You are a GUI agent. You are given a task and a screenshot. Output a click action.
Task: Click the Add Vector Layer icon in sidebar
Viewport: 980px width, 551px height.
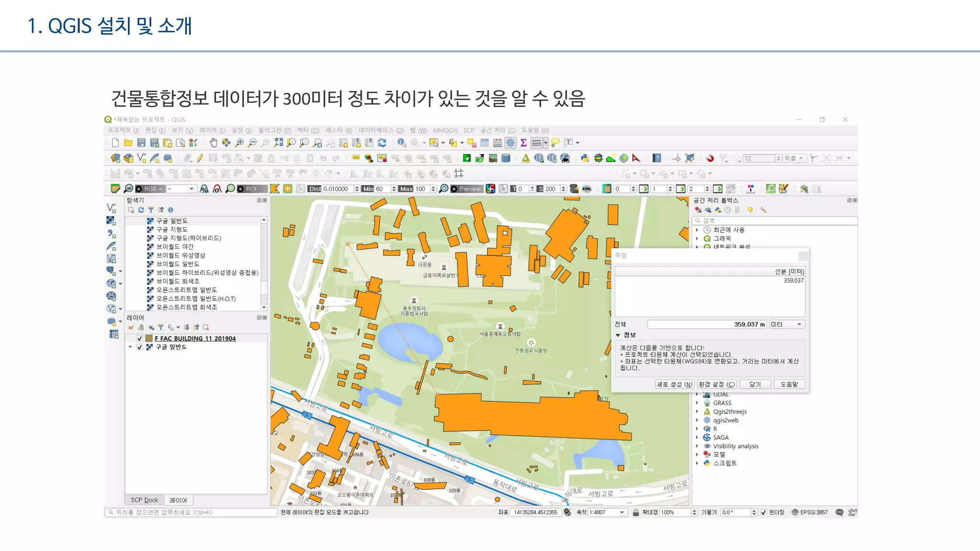click(x=111, y=208)
